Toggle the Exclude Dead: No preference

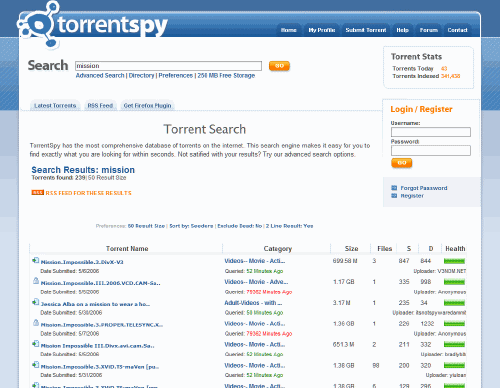[x=240, y=226]
